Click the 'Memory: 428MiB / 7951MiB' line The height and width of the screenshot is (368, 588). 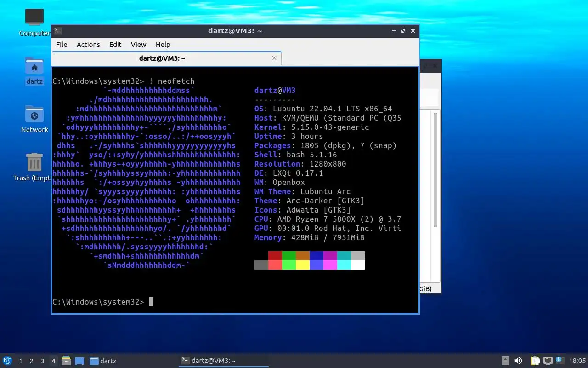[x=310, y=237]
